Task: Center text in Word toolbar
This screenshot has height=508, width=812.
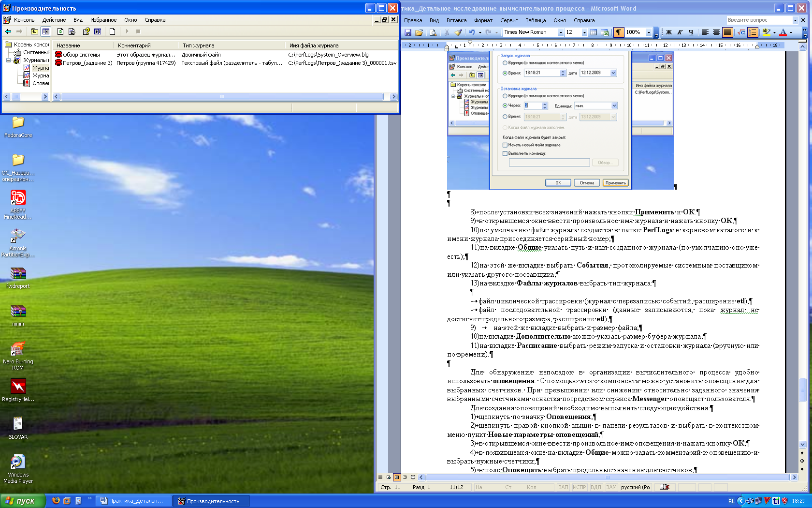Action: tap(716, 32)
